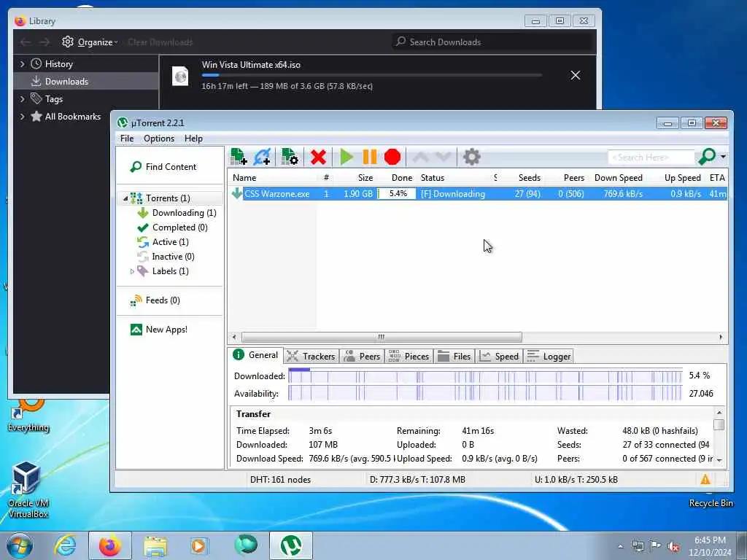Screen dimensions: 747x560
Task: Open uTorrent Preferences gear icon
Action: pyautogui.click(x=472, y=157)
